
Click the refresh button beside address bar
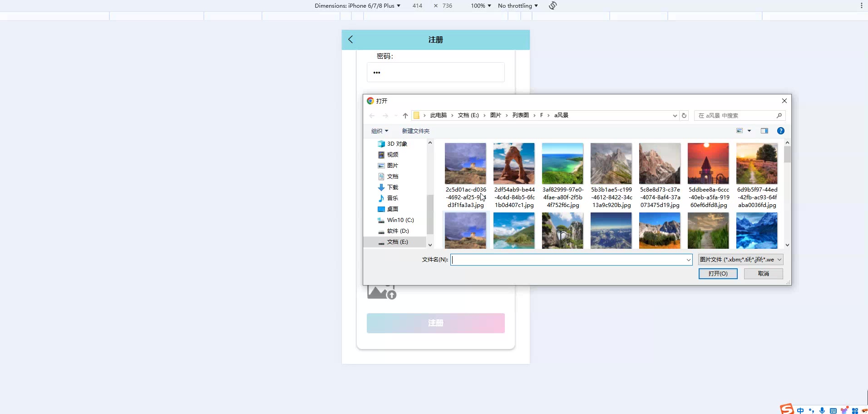(684, 116)
